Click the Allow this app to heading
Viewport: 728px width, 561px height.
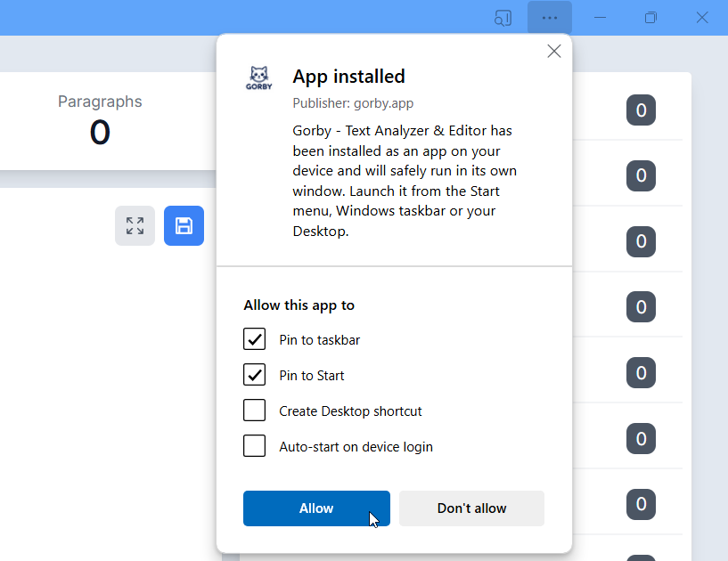click(x=299, y=305)
